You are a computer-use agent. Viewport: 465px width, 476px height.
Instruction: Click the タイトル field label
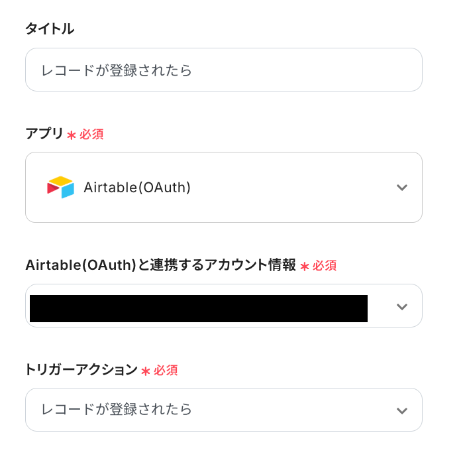click(x=50, y=29)
